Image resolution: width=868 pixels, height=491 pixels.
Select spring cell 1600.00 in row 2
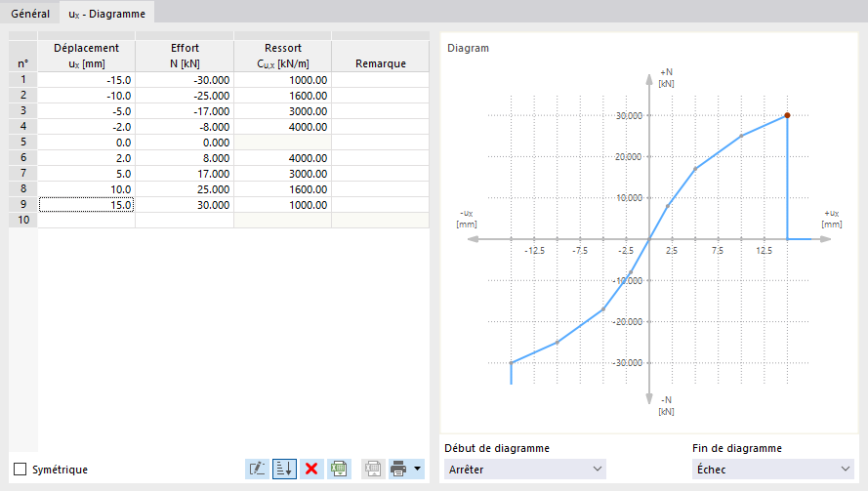[283, 96]
